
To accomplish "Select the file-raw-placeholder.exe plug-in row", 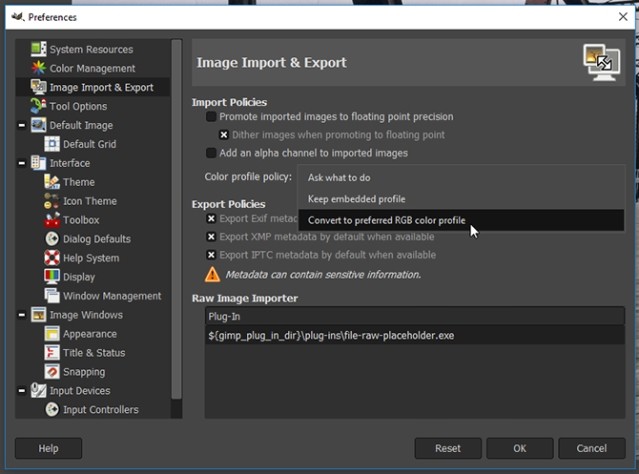I will (331, 335).
